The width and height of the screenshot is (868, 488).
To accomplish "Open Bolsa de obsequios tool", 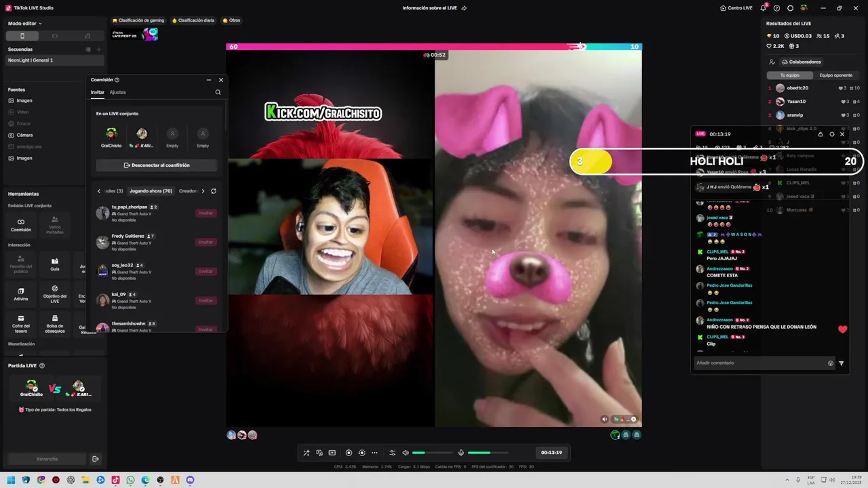I will point(55,323).
